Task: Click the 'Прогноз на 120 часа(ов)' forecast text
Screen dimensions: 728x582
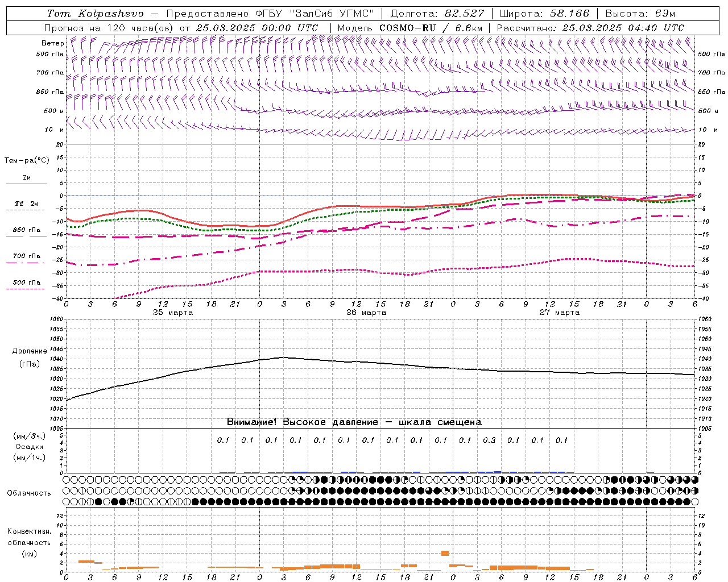Action: point(110,28)
